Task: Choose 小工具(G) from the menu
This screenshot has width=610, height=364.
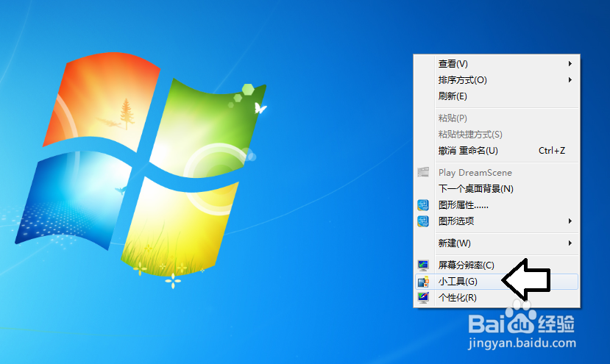Action: [x=497, y=281]
